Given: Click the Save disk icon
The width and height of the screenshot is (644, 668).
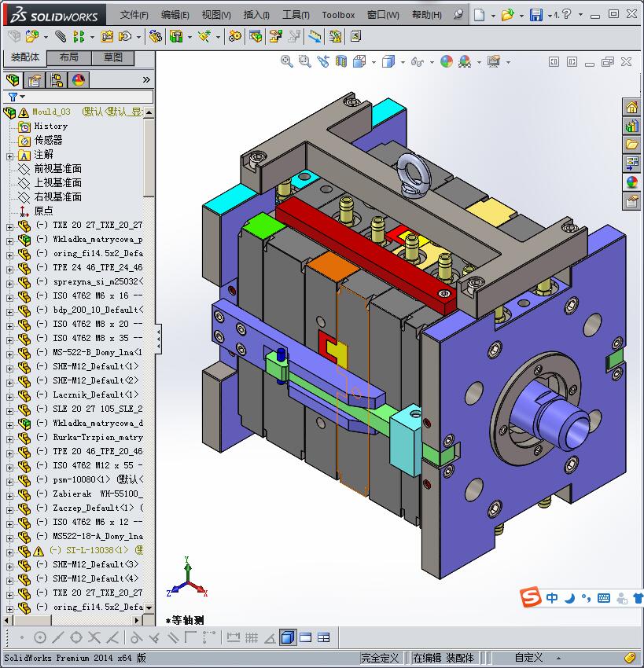Looking at the screenshot, I should (535, 15).
